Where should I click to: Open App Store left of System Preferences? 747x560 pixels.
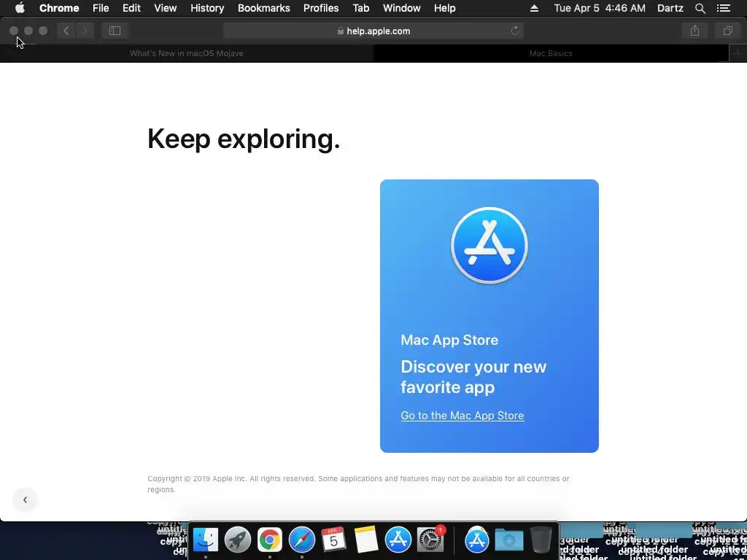[x=398, y=540]
